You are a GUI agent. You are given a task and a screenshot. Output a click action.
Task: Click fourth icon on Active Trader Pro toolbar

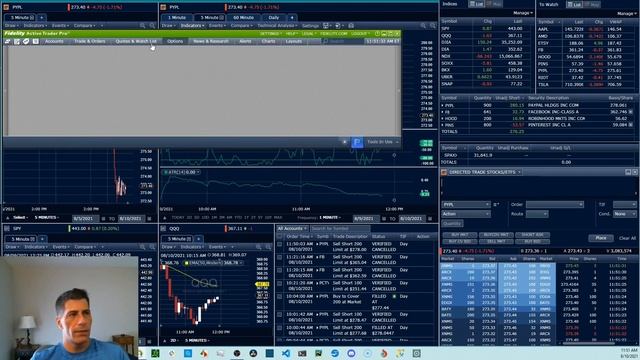click(36, 41)
